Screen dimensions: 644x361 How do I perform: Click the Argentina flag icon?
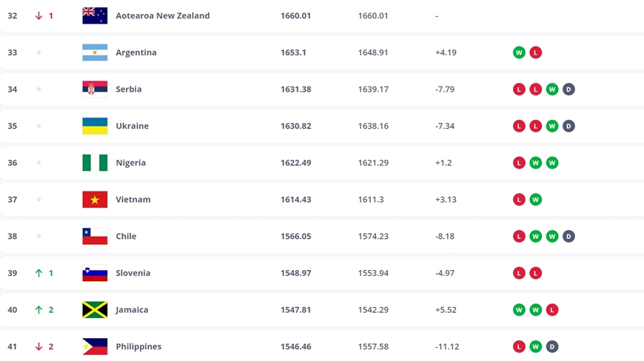click(x=95, y=53)
